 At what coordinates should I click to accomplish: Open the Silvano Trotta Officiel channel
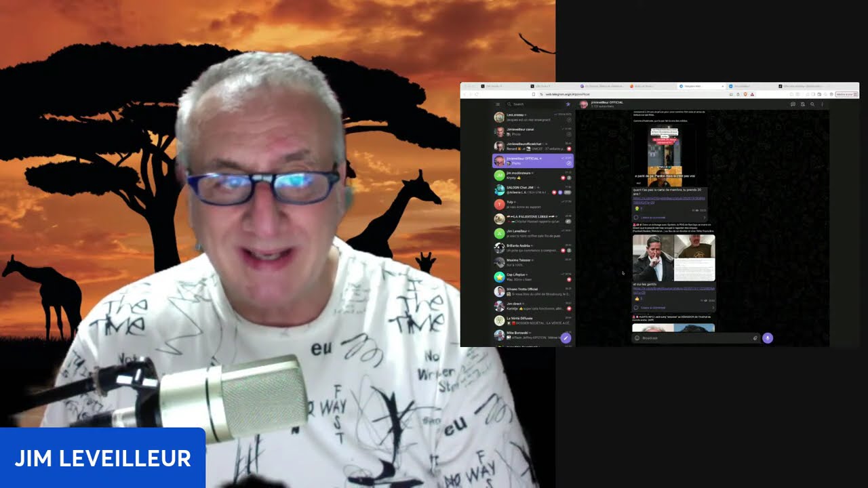533,291
